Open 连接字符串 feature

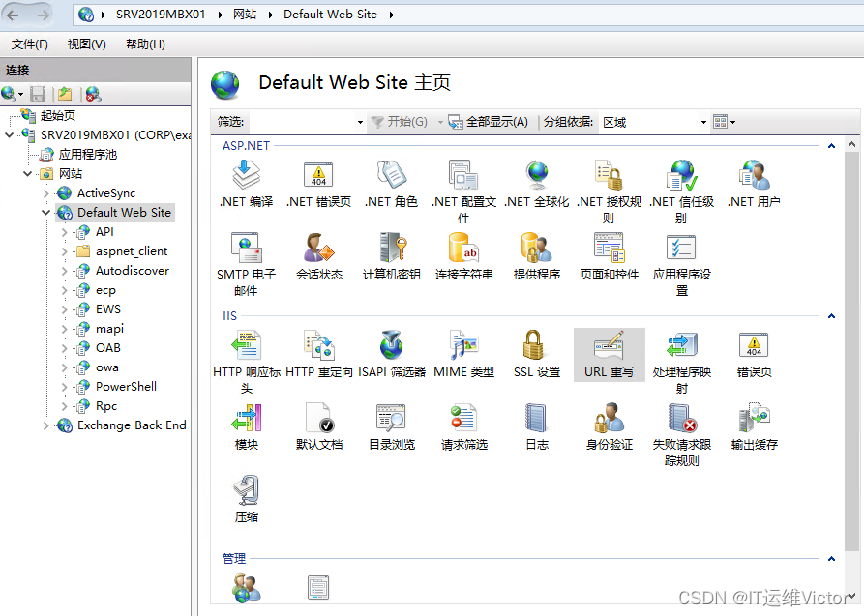(x=463, y=256)
